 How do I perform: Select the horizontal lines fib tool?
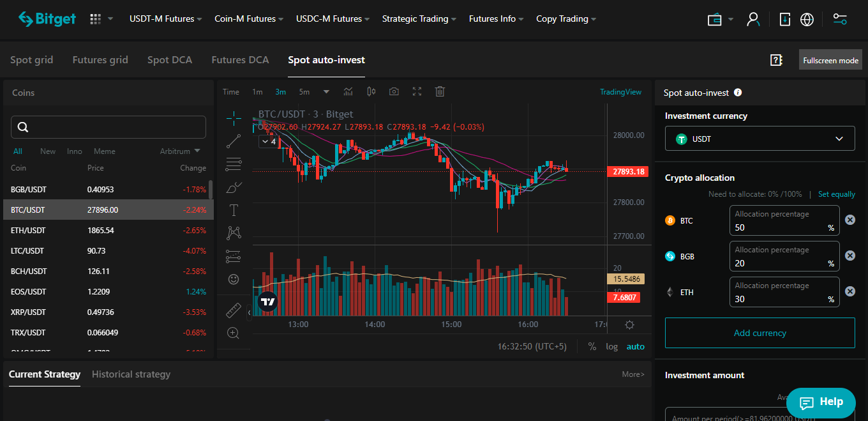click(x=234, y=164)
